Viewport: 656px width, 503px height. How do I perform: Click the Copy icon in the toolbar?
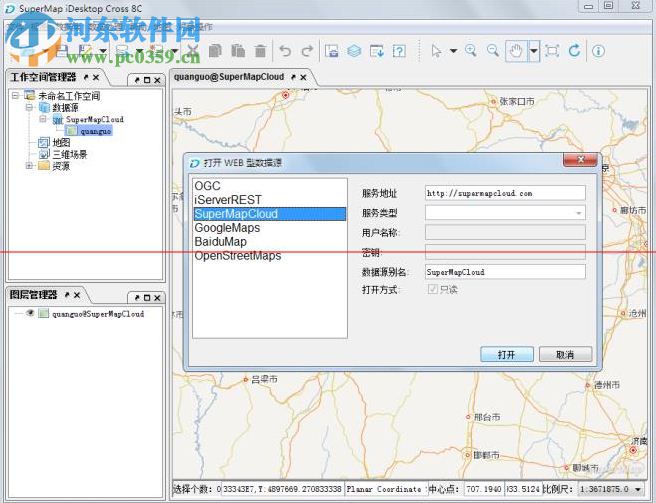click(x=215, y=51)
